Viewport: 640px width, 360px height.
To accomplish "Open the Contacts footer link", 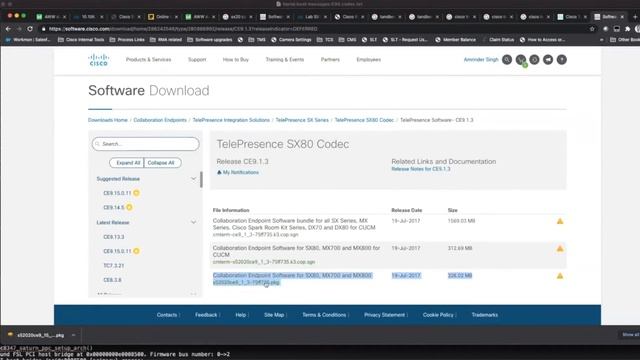I will click(167, 315).
